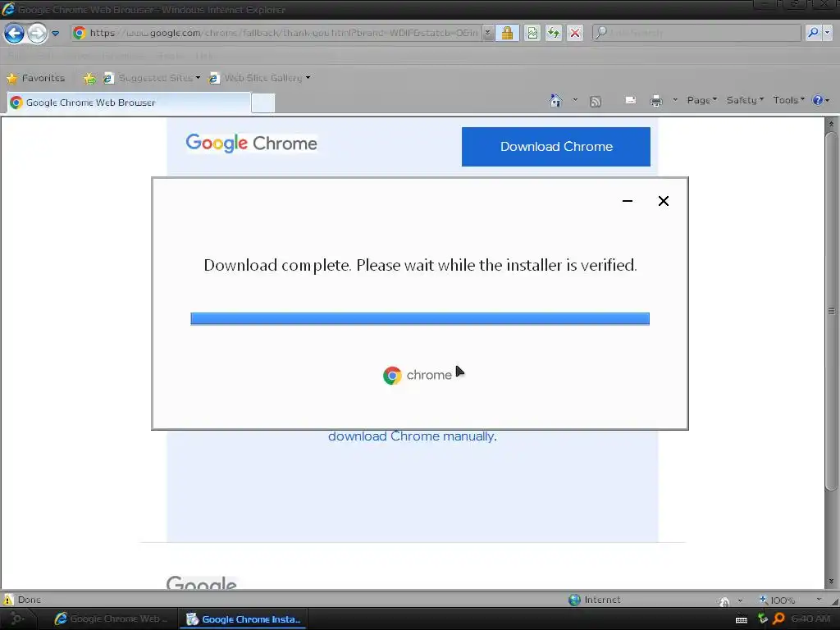Click the Internet zone globe in status bar
This screenshot has width=840, height=630.
coord(574,600)
